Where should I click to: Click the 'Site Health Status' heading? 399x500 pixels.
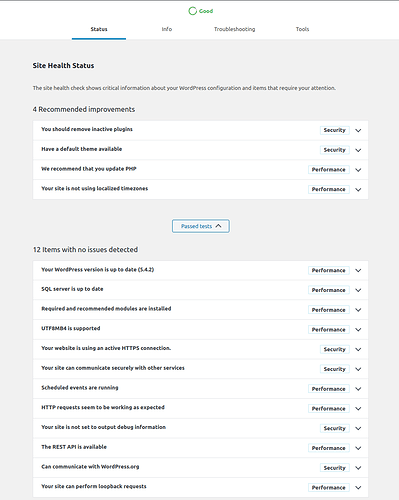tap(63, 66)
